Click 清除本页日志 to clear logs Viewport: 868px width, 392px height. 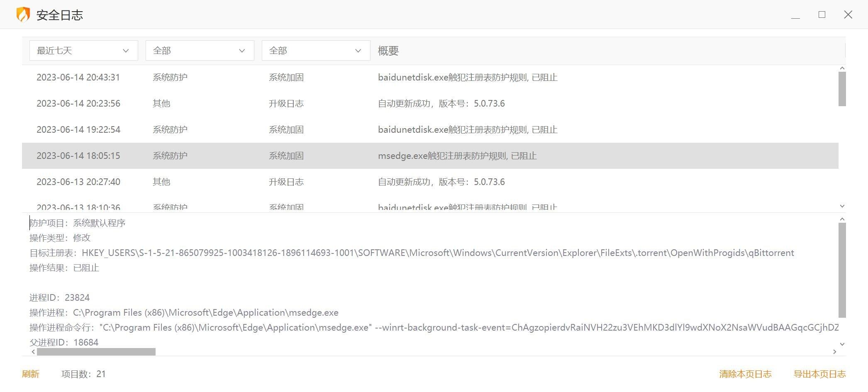745,374
